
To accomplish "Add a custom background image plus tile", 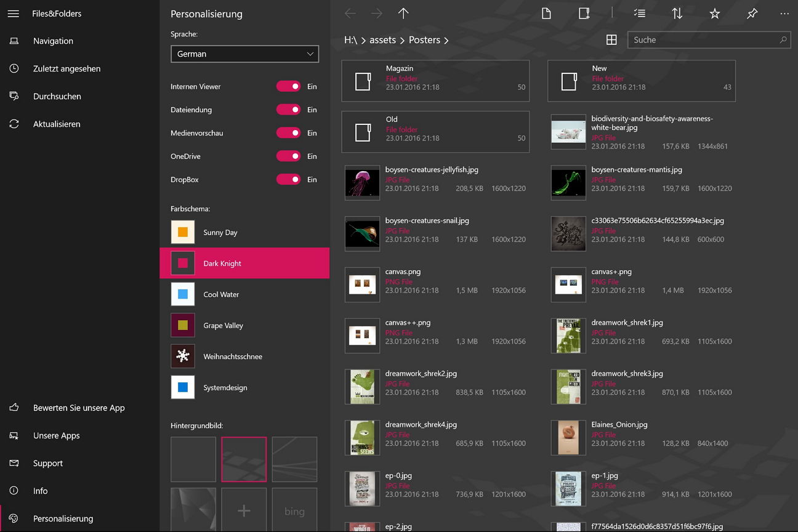I will (x=244, y=510).
